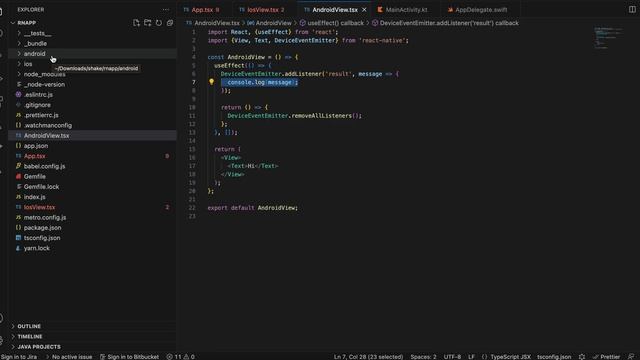Select the AndroidView.tsx editor tab
This screenshot has height=360, width=640.
click(x=335, y=9)
